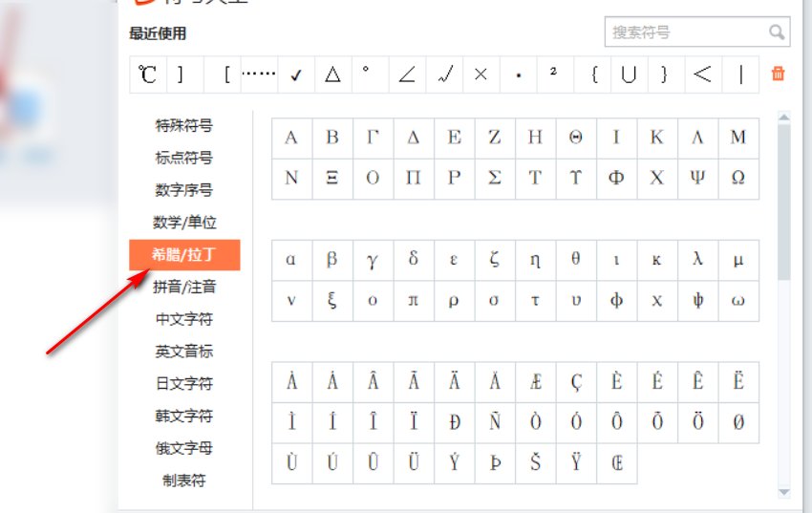The image size is (812, 513).
Task: Open the 日文字符 category
Action: pos(184,384)
